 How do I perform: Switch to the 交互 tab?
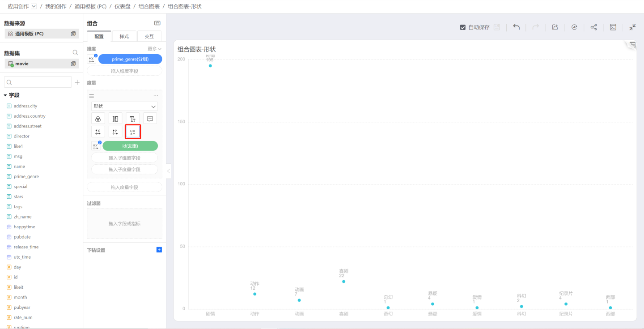point(149,36)
